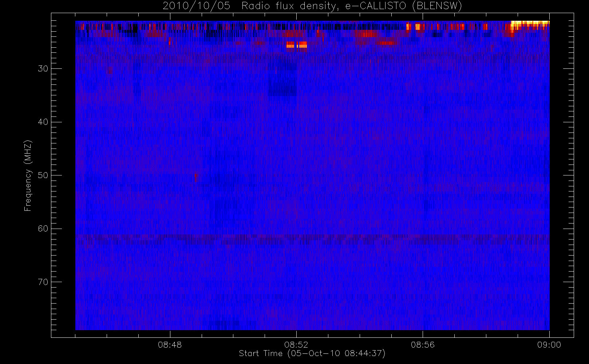This screenshot has height=364, width=589.
Task: Click the '60' frequency tick label
Action: [x=43, y=229]
